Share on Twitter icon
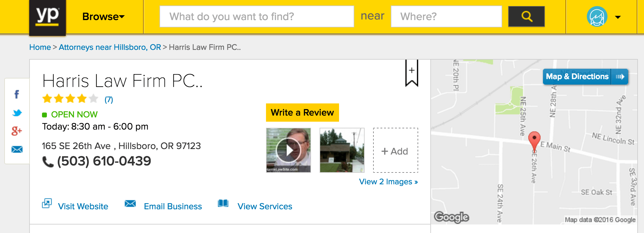 (x=17, y=113)
